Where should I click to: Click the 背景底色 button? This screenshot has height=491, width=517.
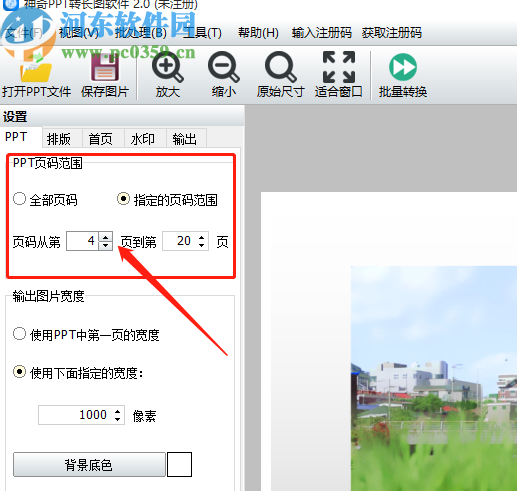(x=89, y=464)
